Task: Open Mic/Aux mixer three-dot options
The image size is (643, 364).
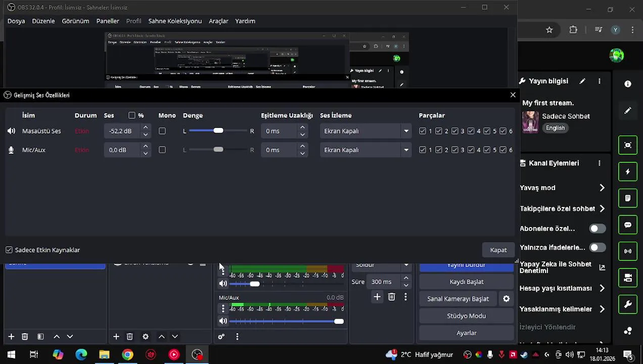Action: click(223, 308)
